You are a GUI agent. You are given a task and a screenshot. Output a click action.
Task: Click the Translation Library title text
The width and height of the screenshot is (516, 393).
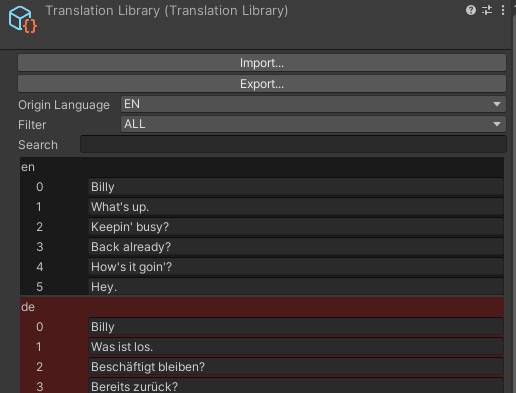click(x=167, y=11)
